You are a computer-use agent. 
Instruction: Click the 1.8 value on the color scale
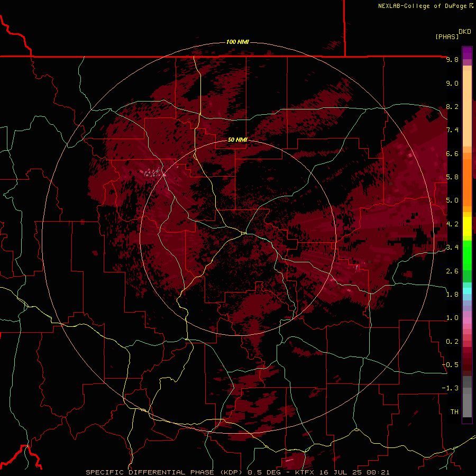[x=452, y=295]
